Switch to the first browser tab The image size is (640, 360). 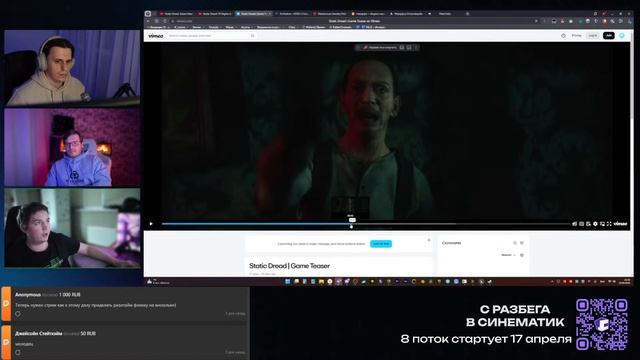[176, 13]
